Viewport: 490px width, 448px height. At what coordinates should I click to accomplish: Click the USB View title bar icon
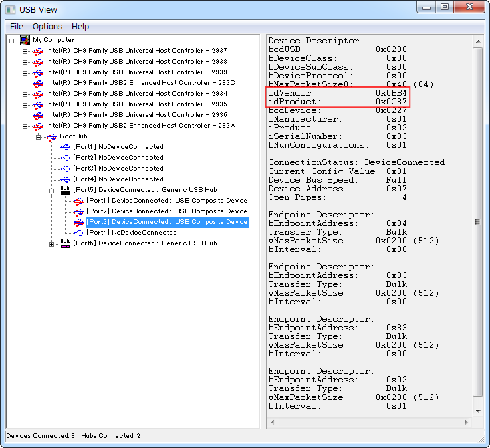pyautogui.click(x=10, y=10)
